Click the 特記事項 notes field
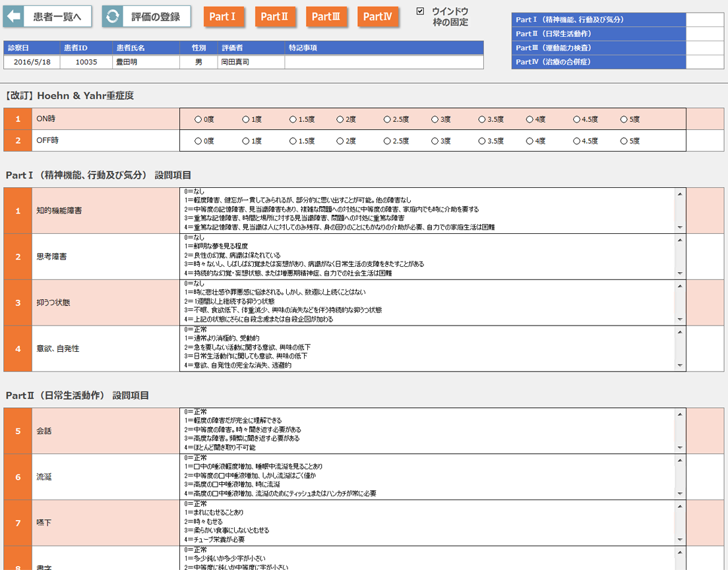The image size is (728, 570). tap(384, 62)
